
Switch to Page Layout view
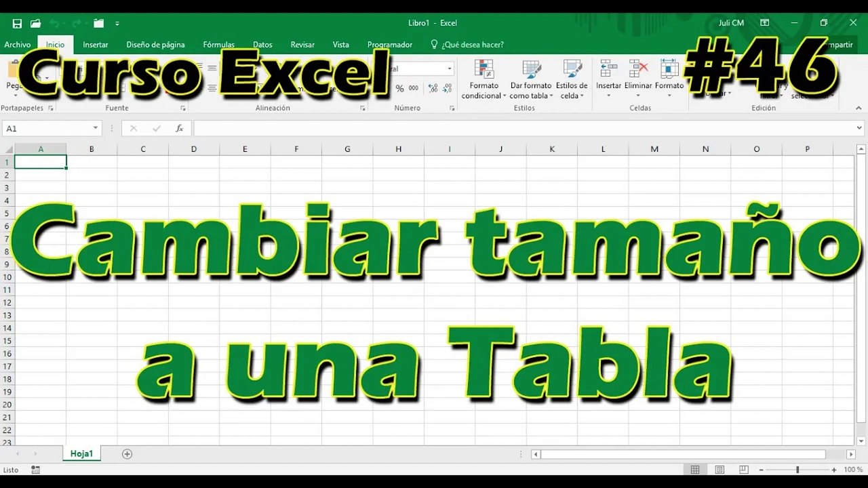pos(719,470)
